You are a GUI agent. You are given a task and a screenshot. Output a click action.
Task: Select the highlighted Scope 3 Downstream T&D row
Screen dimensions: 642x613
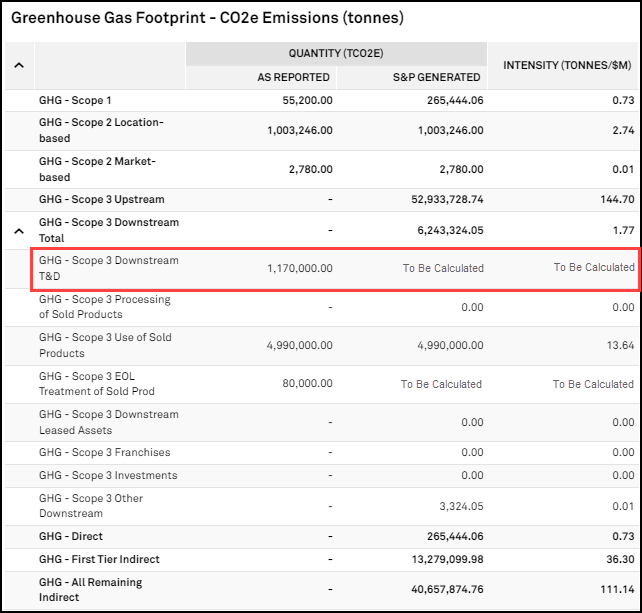click(x=109, y=268)
